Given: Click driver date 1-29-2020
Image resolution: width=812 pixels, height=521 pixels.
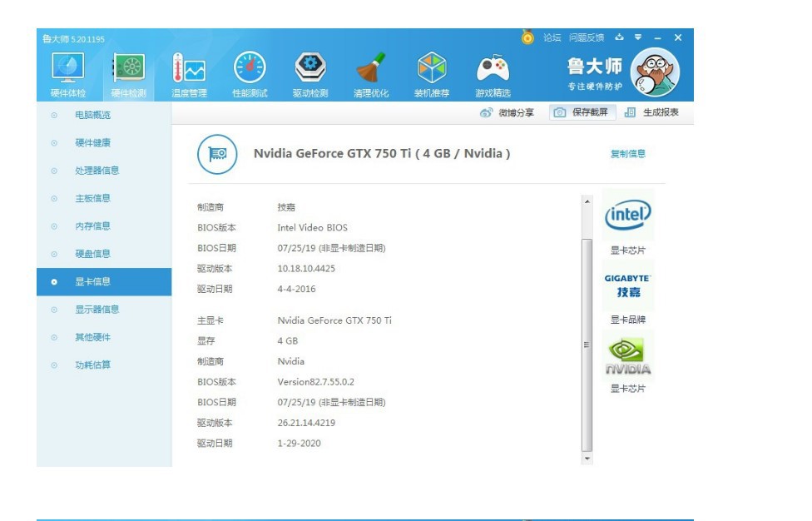Looking at the screenshot, I should pos(299,444).
